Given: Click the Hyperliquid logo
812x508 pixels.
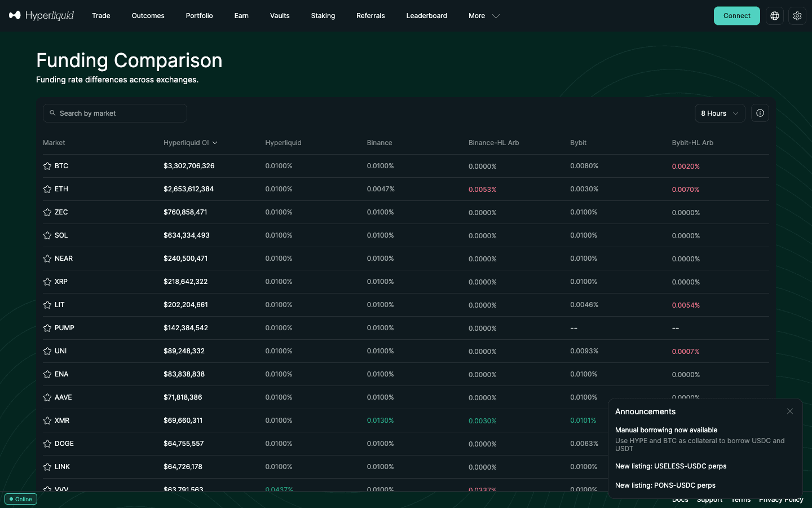Looking at the screenshot, I should tap(41, 15).
